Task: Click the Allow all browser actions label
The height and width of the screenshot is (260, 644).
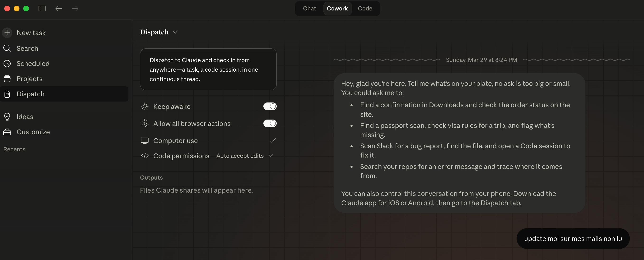Action: (192, 124)
